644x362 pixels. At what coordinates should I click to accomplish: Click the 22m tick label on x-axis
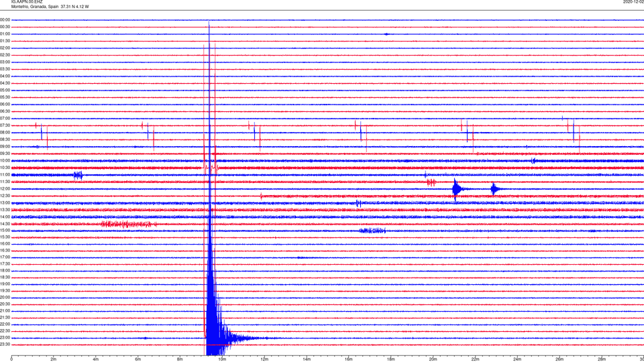tap(475, 359)
